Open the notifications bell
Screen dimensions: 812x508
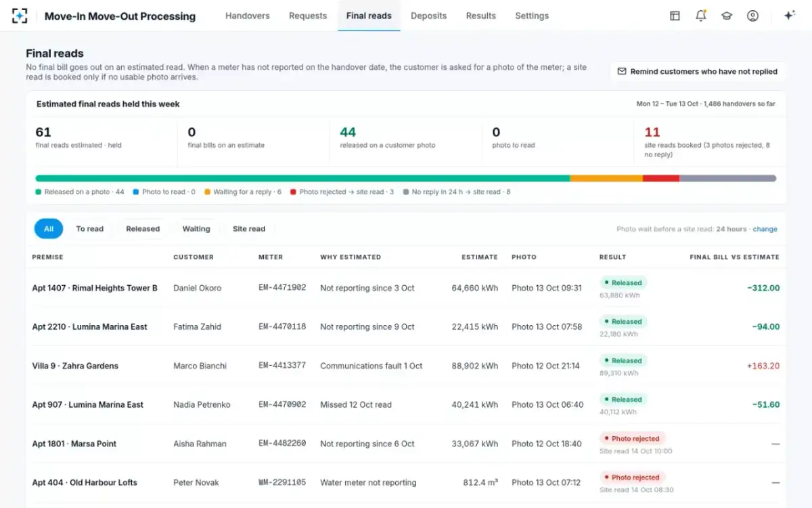pos(701,16)
